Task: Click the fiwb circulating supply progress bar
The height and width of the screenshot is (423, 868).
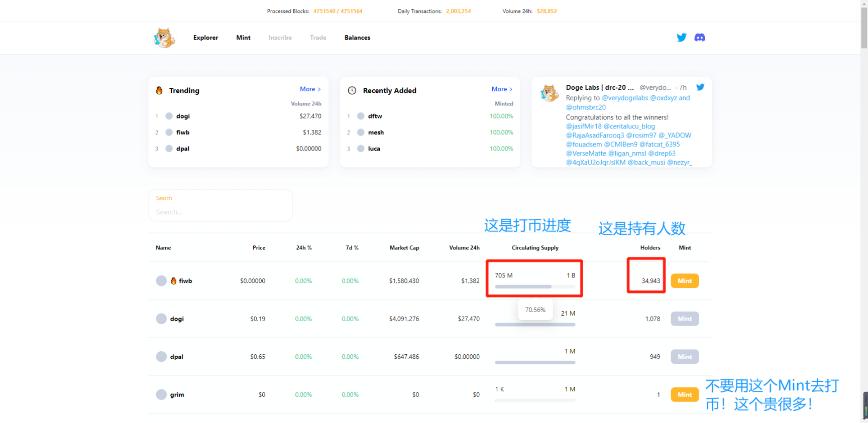Action: click(535, 287)
